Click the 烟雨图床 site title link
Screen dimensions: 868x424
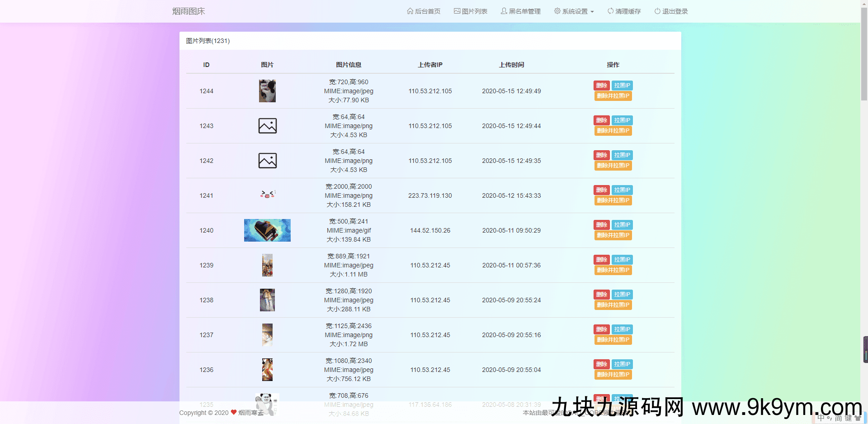click(189, 11)
